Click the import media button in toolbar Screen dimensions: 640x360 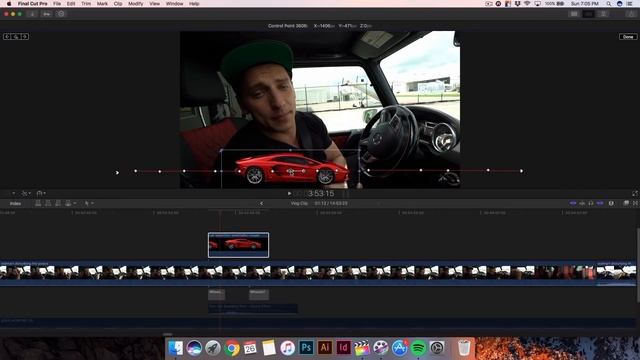click(x=32, y=14)
